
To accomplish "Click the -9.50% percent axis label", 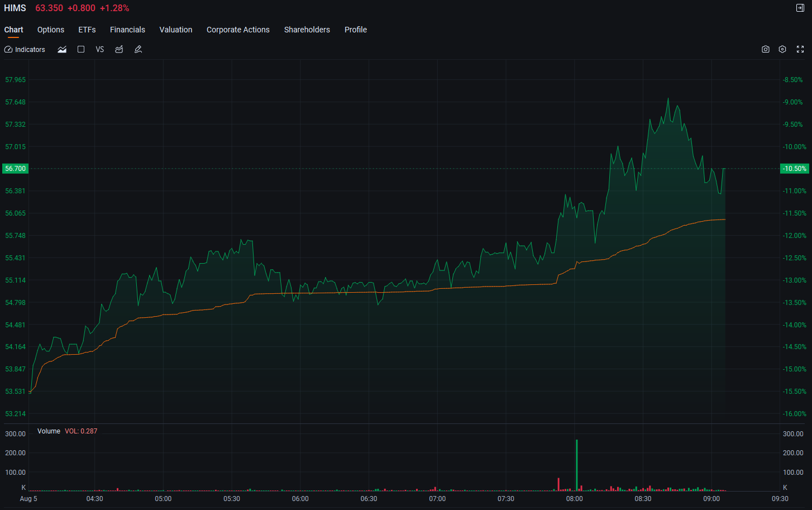I will coord(793,125).
